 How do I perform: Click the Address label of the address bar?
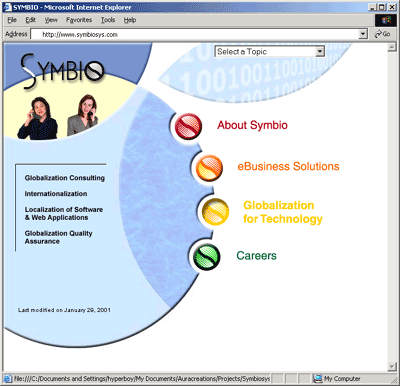(16, 34)
